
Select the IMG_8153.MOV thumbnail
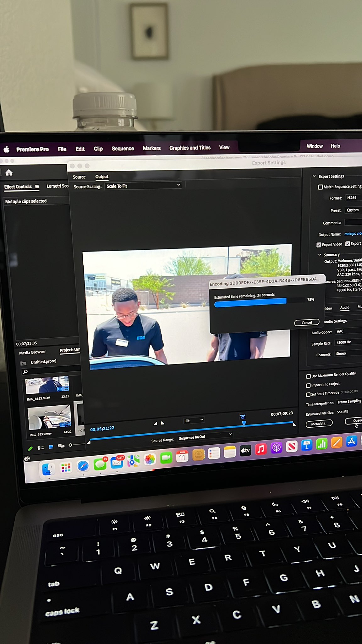pyautogui.click(x=47, y=385)
